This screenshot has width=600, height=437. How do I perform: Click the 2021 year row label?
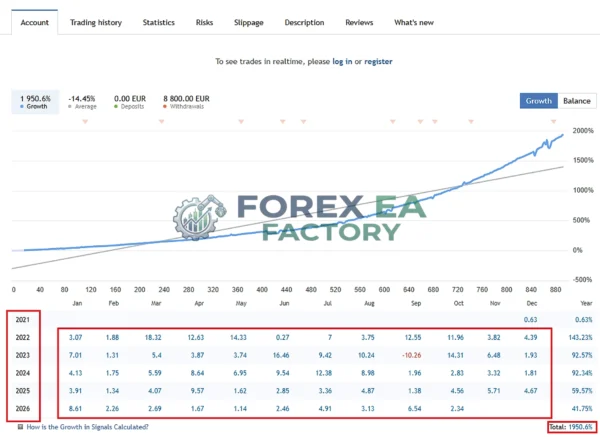(x=23, y=320)
